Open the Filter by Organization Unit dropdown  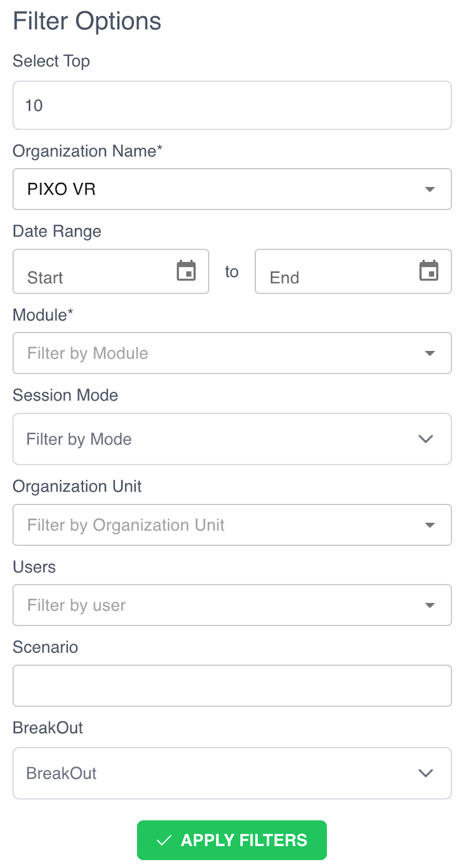click(217, 525)
